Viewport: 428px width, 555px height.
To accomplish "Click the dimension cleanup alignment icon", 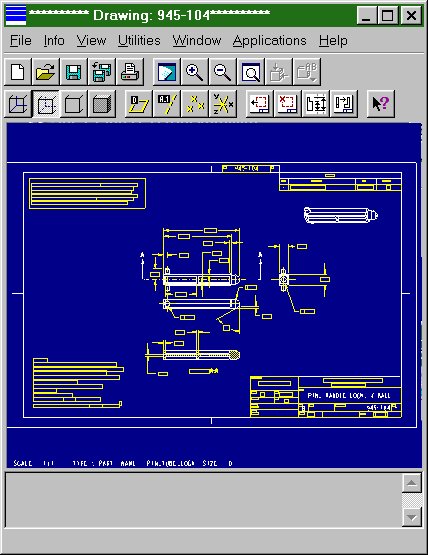I will click(316, 104).
